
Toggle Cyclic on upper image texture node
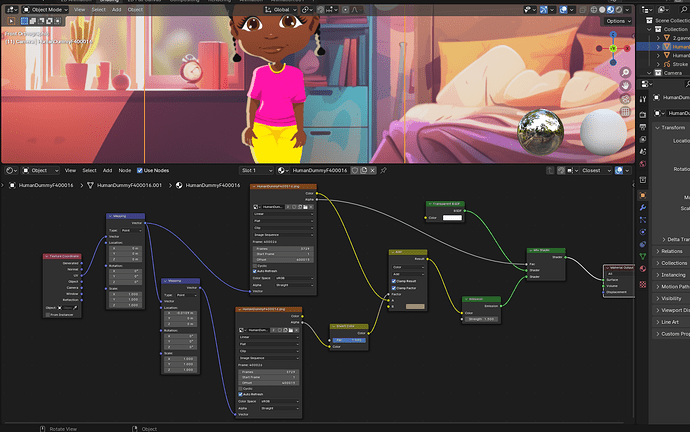tap(255, 266)
